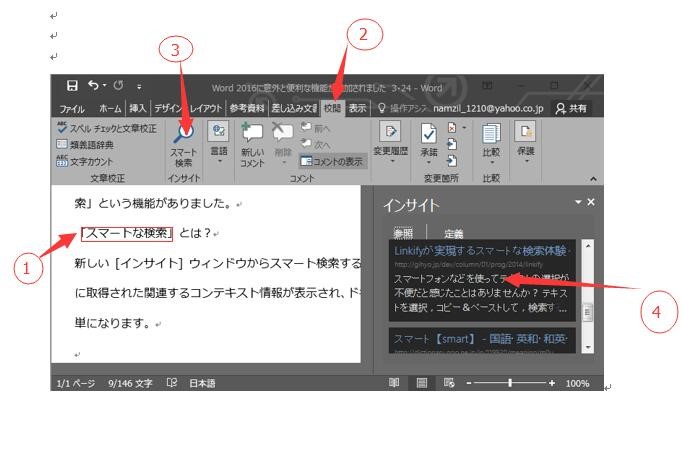Screen dimensions: 682x472
Task: Open the 比較 compare documents button
Action: (x=491, y=143)
